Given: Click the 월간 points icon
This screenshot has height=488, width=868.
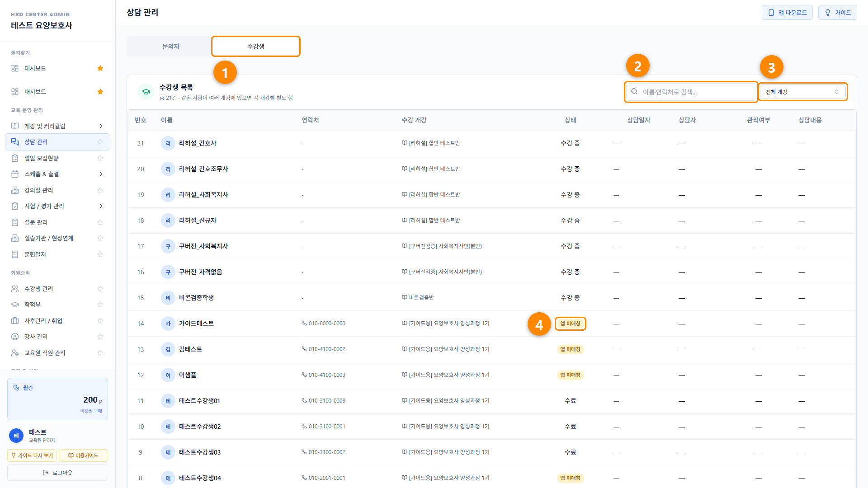Looking at the screenshot, I should [16, 388].
